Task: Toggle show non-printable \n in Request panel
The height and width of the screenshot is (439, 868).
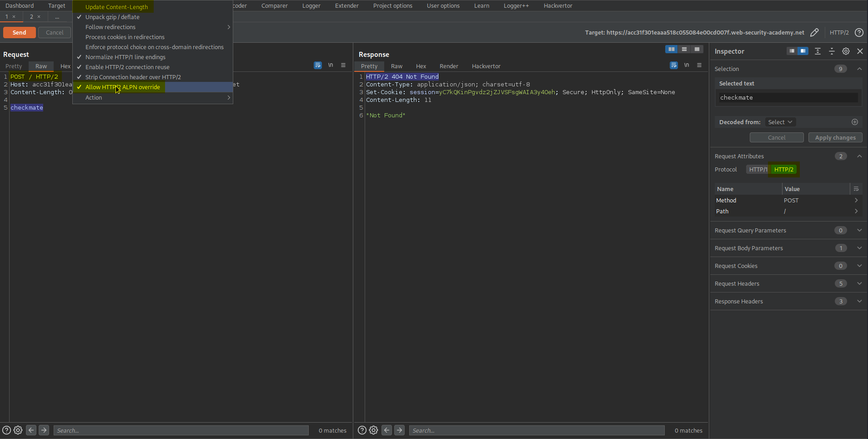Action: point(331,66)
